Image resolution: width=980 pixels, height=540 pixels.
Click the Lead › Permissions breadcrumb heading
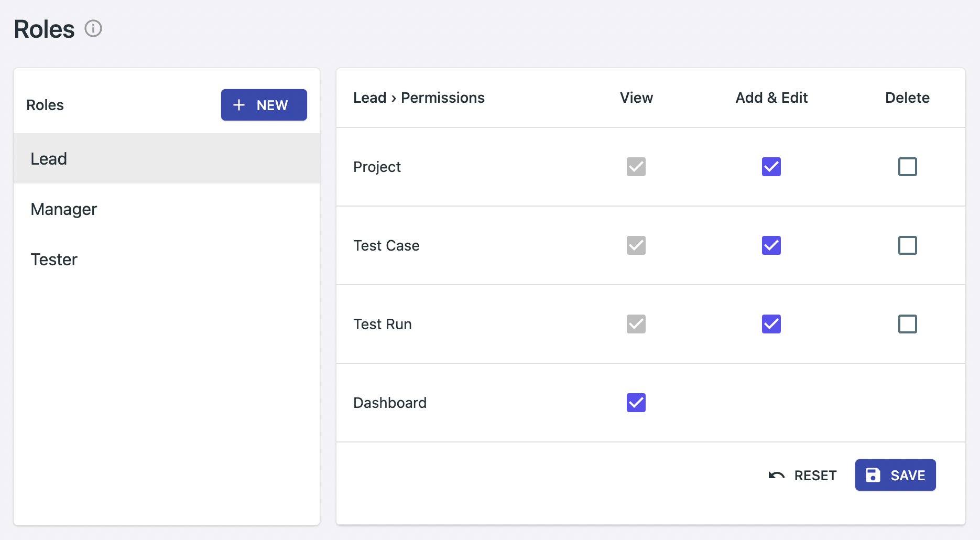click(419, 98)
